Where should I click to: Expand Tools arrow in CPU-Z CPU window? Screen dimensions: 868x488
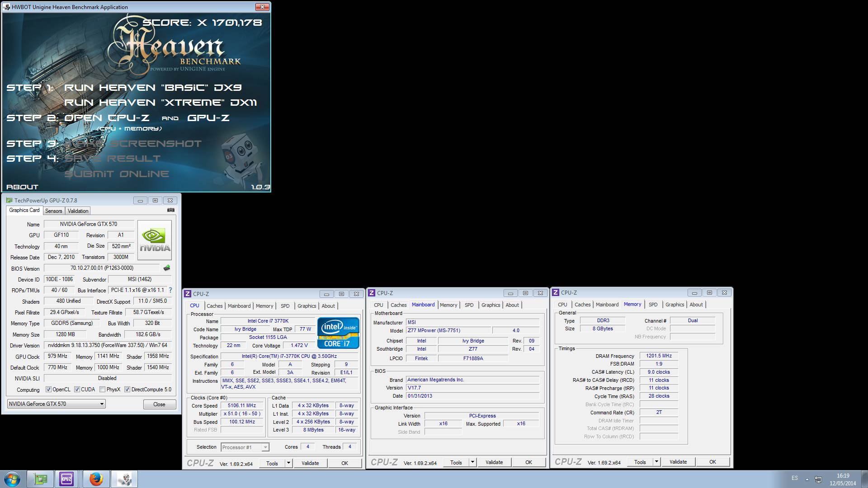click(x=288, y=463)
